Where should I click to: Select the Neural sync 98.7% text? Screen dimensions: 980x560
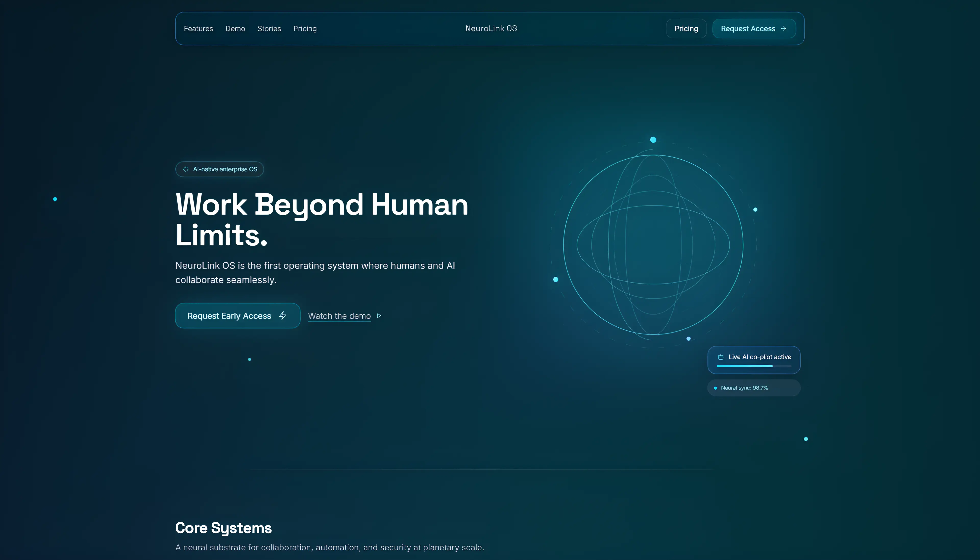(744, 388)
